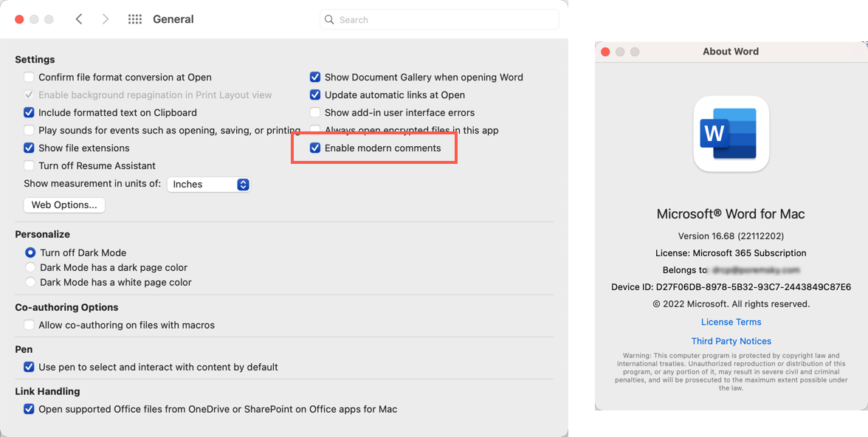This screenshot has width=868, height=437.
Task: Toggle Open supported Office files from OneDrive
Action: [x=29, y=409]
